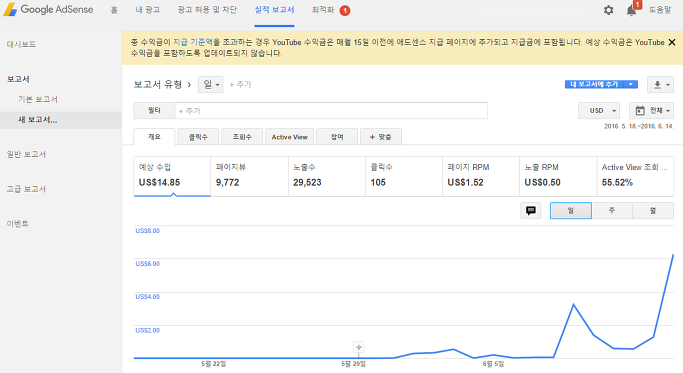This screenshot has width=683, height=373.
Task: Expand 일반 보고서 in sidebar
Action: click(x=26, y=154)
